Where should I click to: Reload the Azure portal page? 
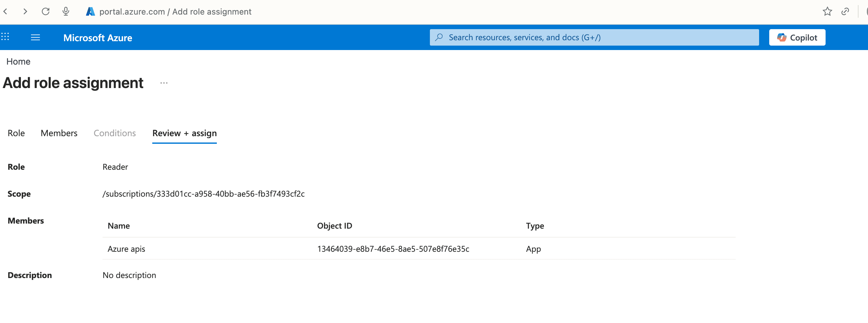point(46,11)
